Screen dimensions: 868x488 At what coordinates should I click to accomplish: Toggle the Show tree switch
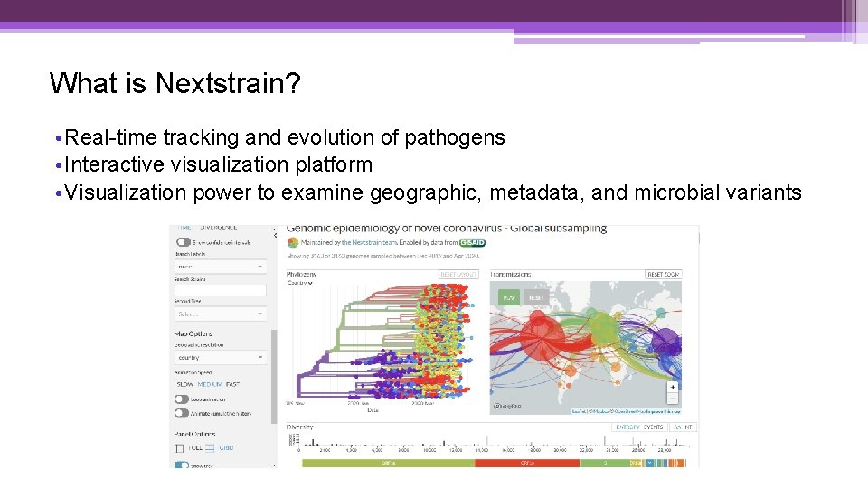click(x=182, y=465)
